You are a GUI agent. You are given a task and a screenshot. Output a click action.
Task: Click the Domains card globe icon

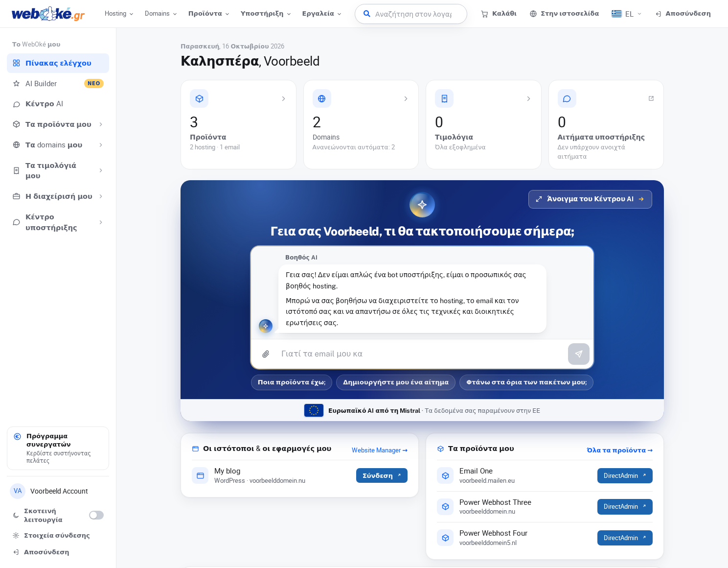(x=322, y=98)
